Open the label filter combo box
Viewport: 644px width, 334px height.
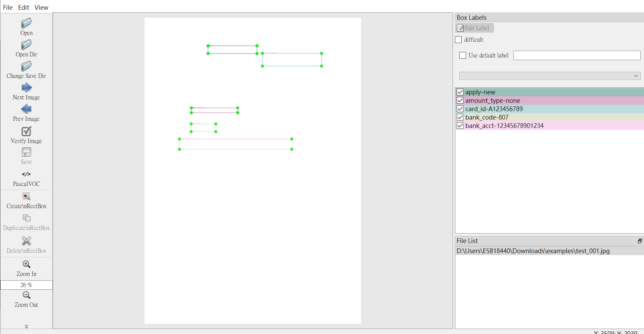550,76
